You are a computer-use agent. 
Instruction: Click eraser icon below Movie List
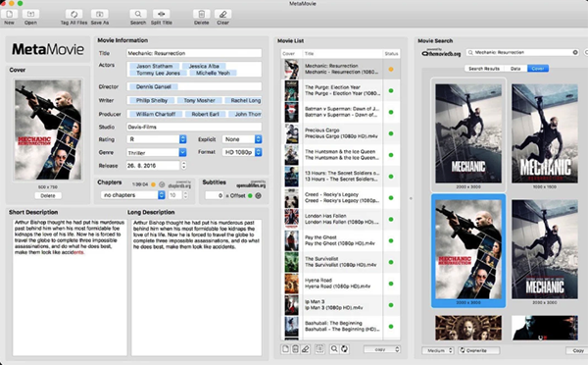[x=305, y=349]
